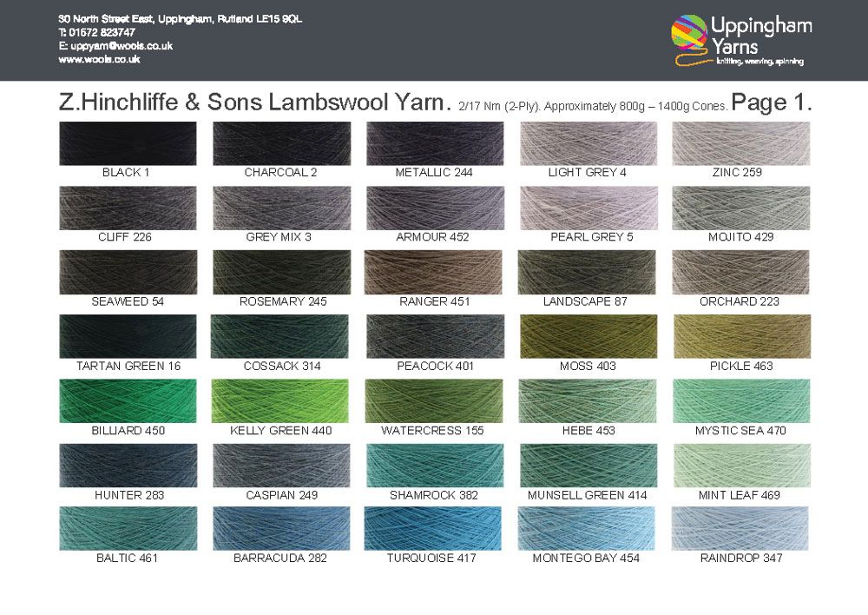Screen dimensions: 868x615
Task: Click the 'BALTIC 461' name label
Action: point(128,558)
